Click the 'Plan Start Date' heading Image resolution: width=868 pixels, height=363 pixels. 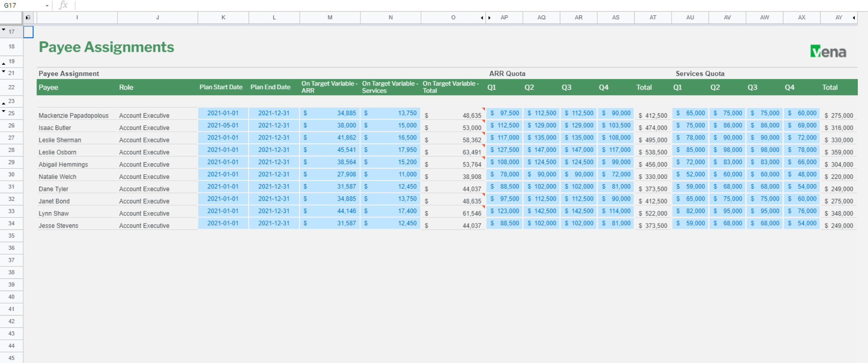click(221, 87)
